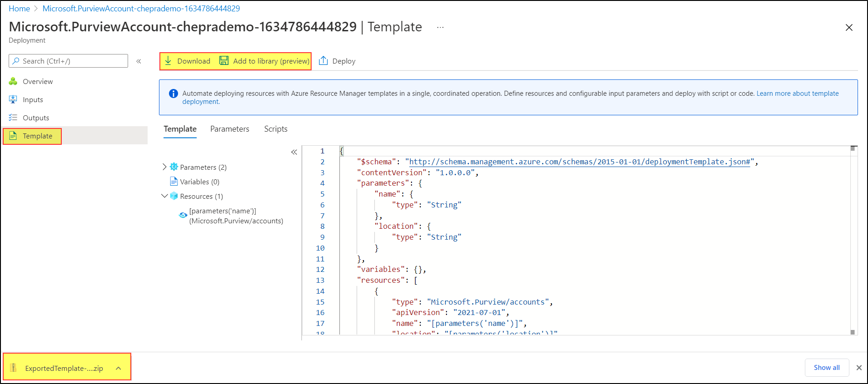868x384 pixels.
Task: Click the Template document icon in sidebar
Action: click(13, 136)
